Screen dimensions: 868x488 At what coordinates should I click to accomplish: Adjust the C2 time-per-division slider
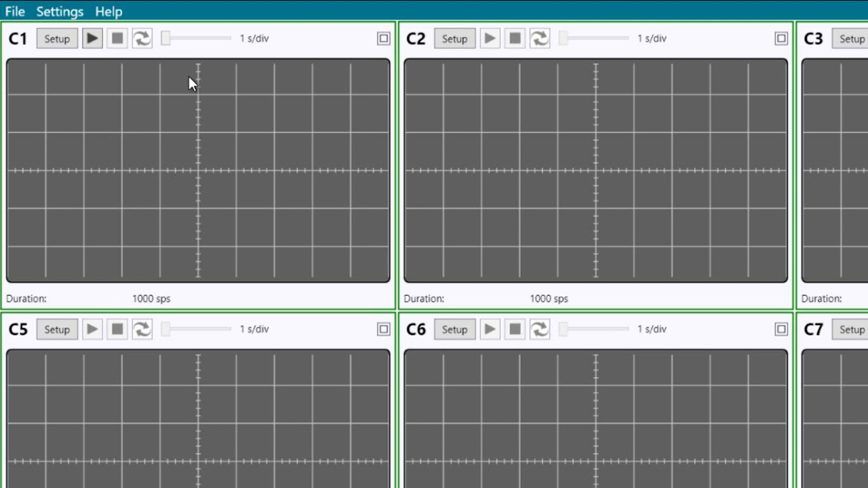point(593,39)
